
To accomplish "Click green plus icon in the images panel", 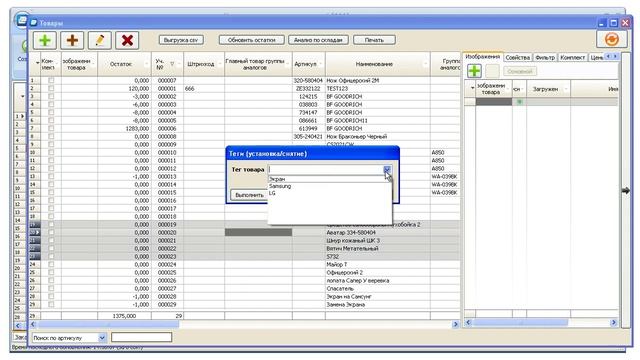I will 474,71.
